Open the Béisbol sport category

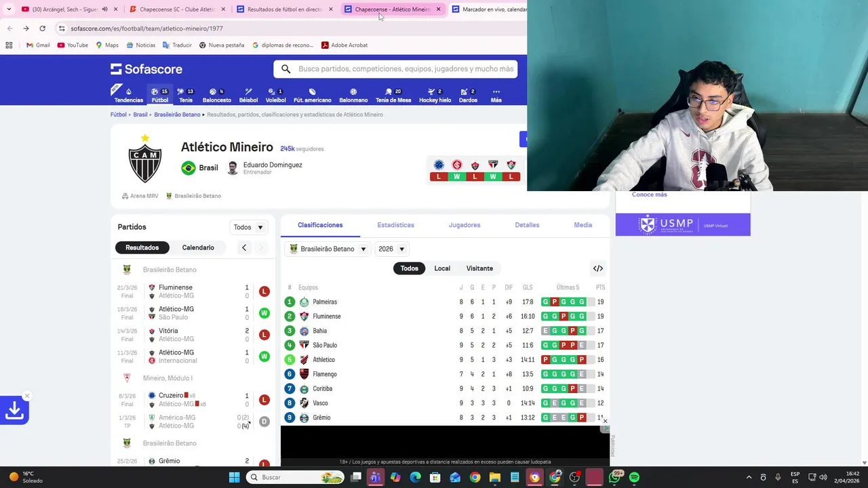click(248, 95)
